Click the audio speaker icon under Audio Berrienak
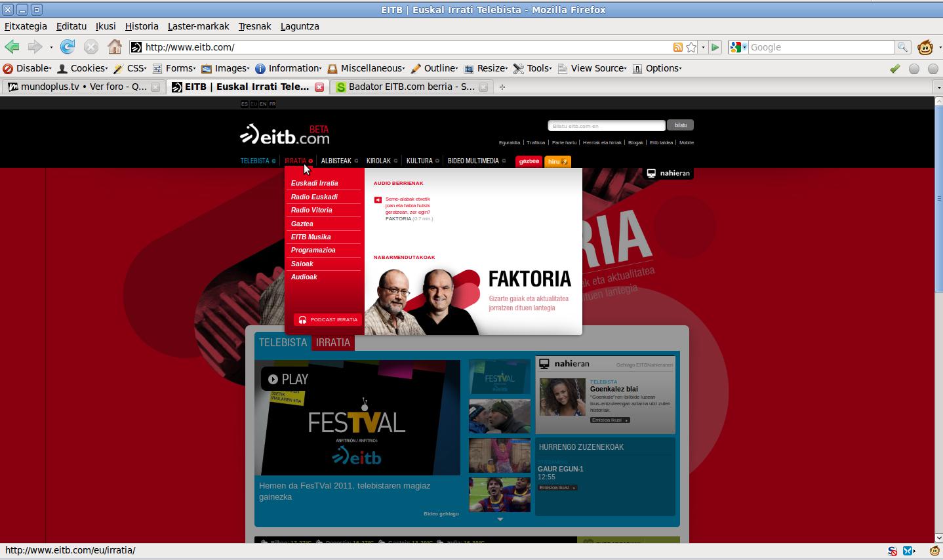Viewport: 943px width, 560px height. tap(378, 200)
